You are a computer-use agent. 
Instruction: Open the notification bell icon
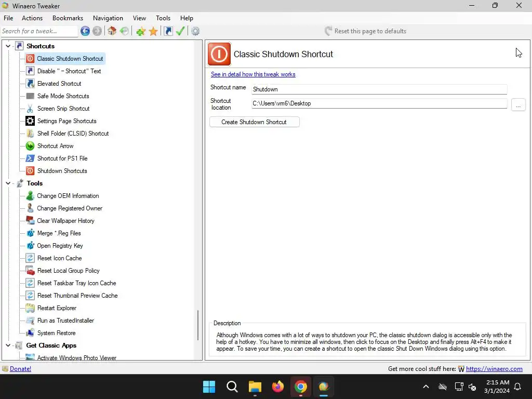(518, 387)
